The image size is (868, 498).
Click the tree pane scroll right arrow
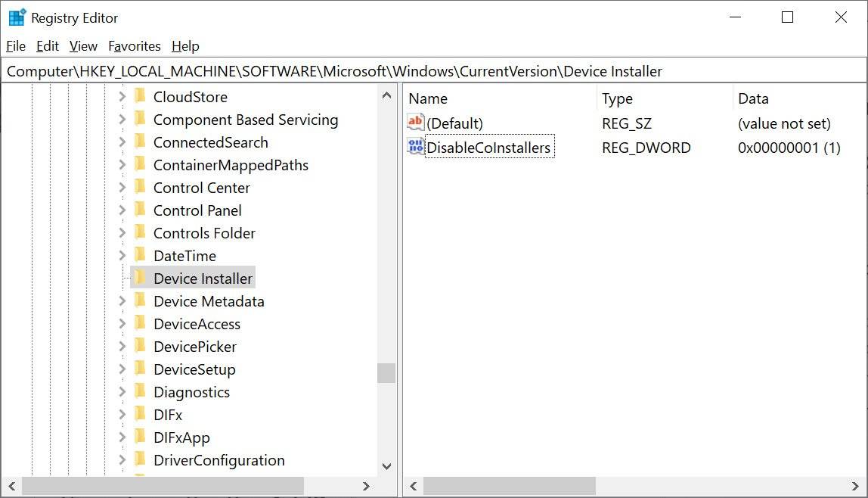coord(366,486)
